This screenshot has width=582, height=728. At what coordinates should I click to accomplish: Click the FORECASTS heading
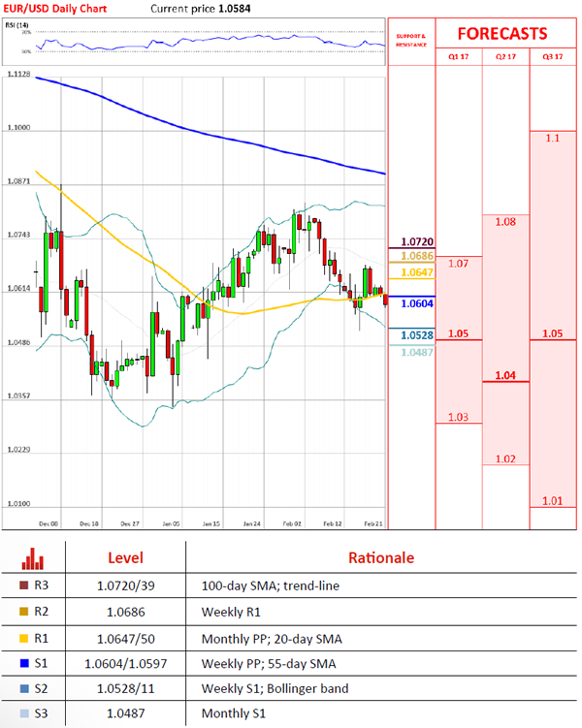tap(502, 34)
